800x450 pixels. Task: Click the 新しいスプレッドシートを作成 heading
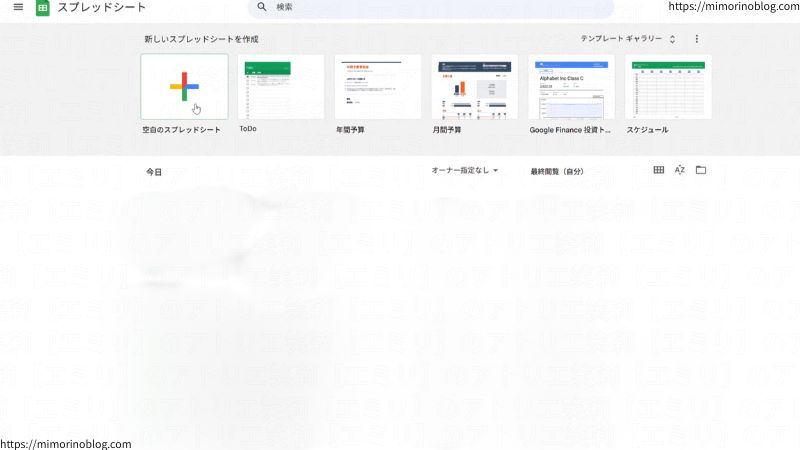tap(201, 39)
